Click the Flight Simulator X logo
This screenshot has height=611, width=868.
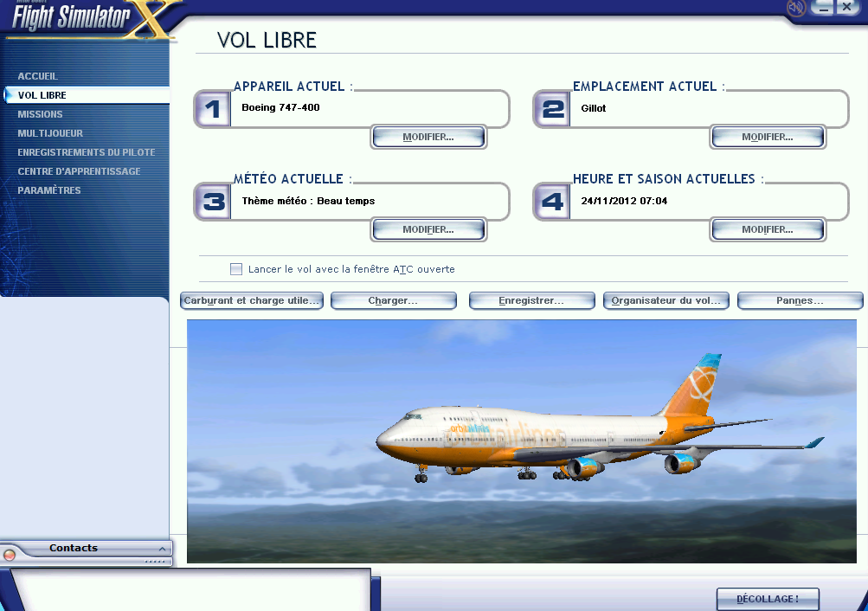[x=92, y=20]
